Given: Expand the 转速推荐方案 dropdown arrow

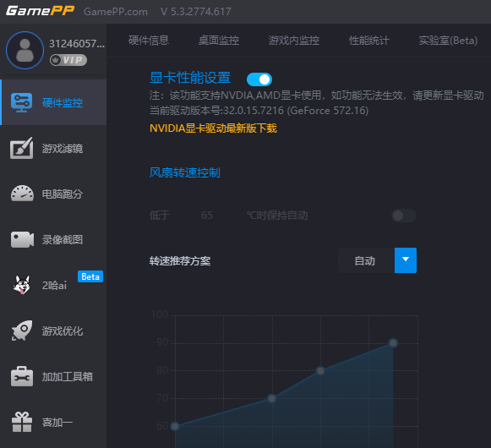Looking at the screenshot, I should click(x=406, y=260).
